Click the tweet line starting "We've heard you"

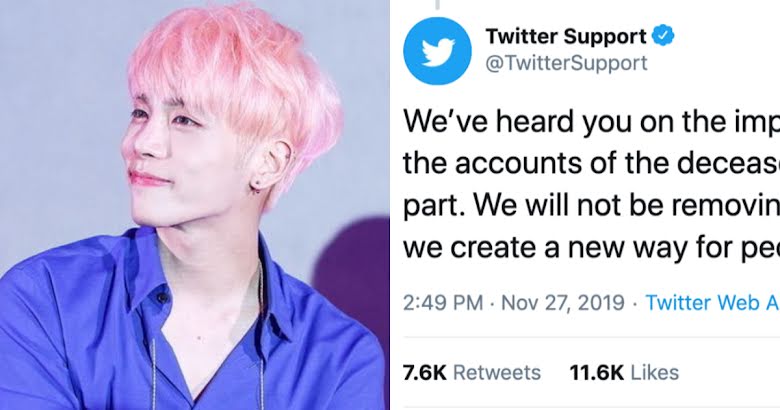pyautogui.click(x=591, y=122)
